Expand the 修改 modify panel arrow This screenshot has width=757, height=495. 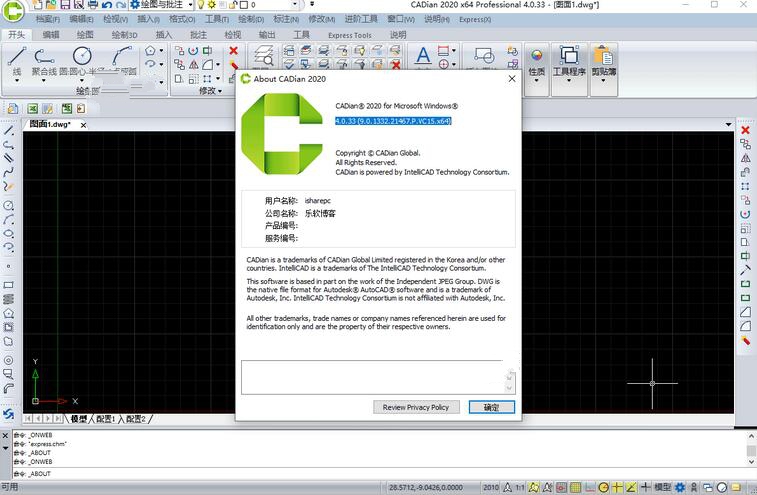220,91
